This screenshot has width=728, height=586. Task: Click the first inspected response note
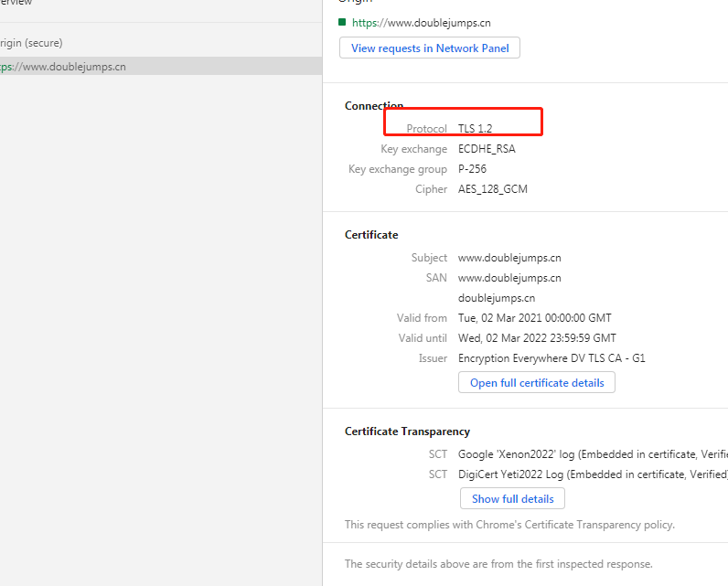click(498, 564)
